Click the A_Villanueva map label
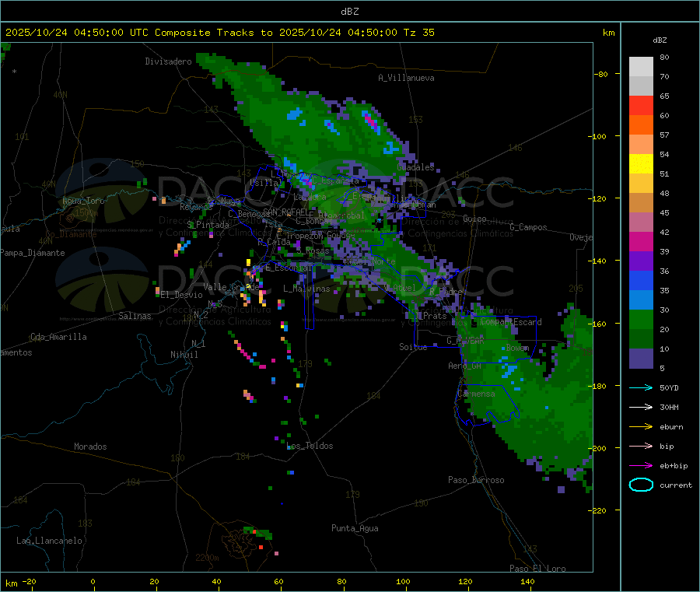 click(406, 78)
